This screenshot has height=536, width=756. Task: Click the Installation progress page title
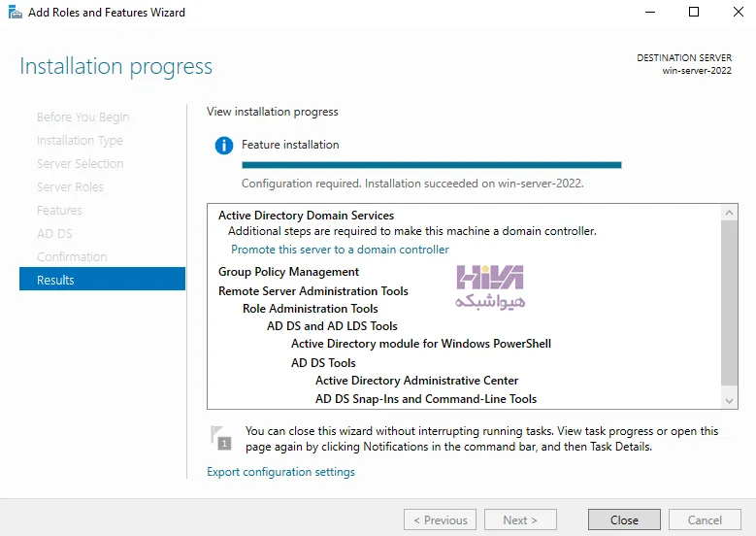click(115, 67)
